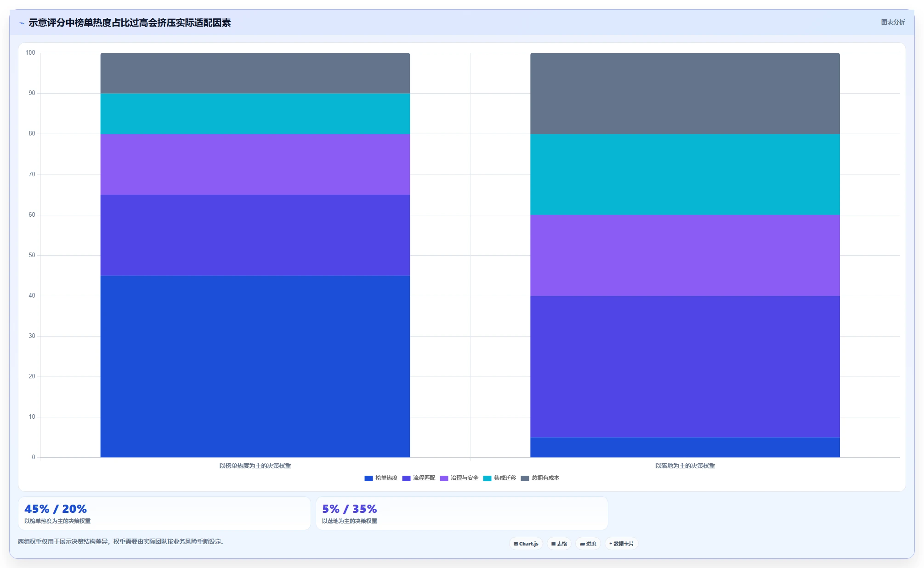Image resolution: width=924 pixels, height=568 pixels.
Task: Click the 5% / 35% stat card
Action: point(462,513)
